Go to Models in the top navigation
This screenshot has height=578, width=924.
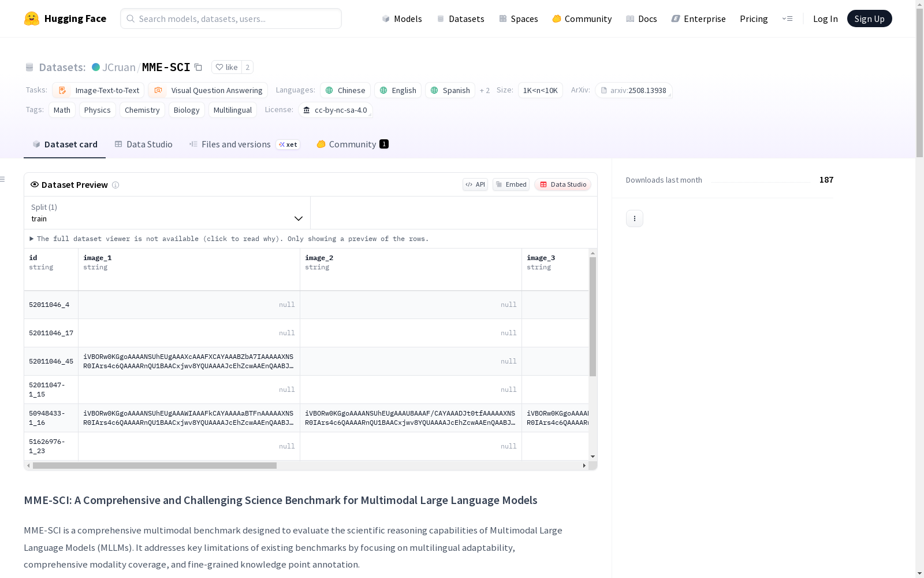coord(402,18)
